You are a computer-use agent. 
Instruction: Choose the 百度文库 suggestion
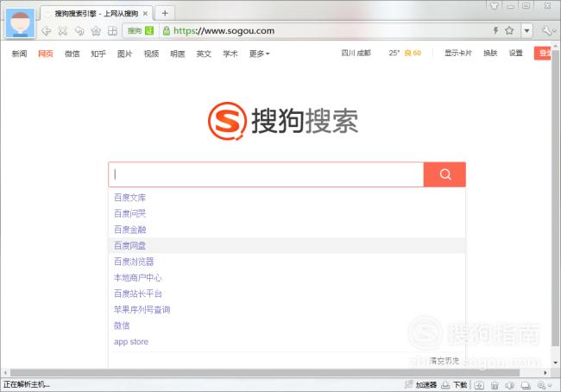[x=287, y=198]
